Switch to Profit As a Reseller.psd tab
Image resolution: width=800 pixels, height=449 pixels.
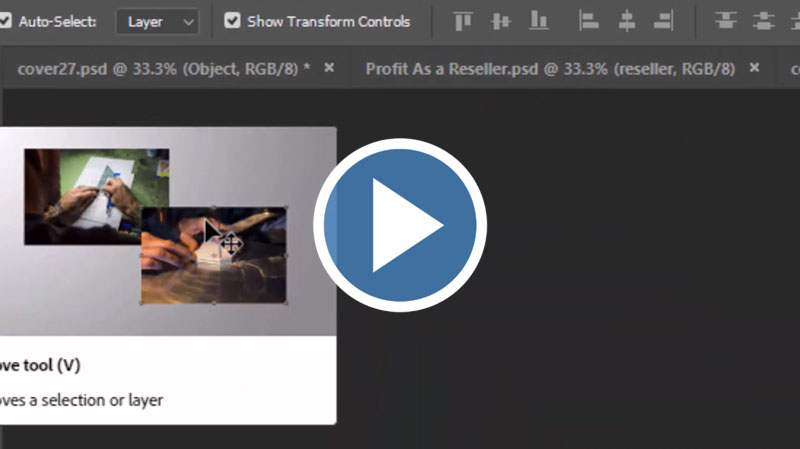(x=550, y=69)
